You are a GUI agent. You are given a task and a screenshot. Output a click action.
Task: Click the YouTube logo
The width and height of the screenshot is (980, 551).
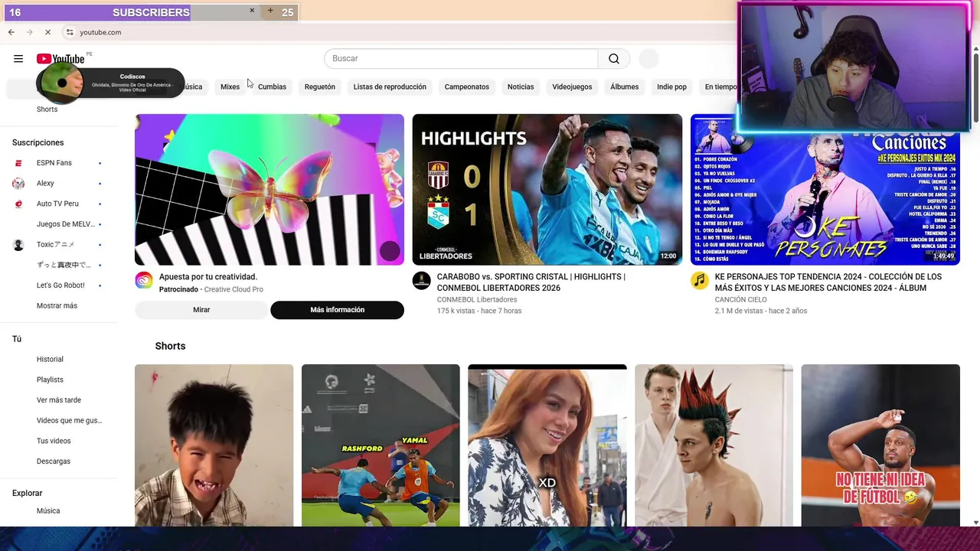point(60,59)
